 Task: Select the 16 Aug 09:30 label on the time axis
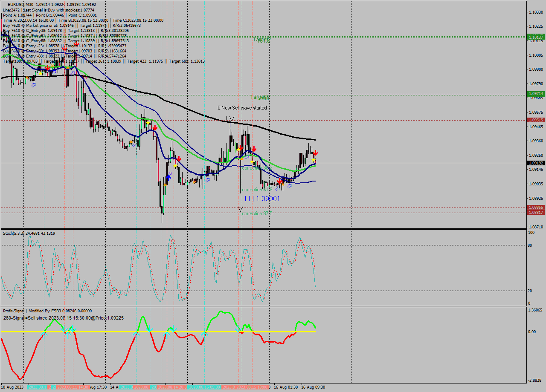(313, 387)
